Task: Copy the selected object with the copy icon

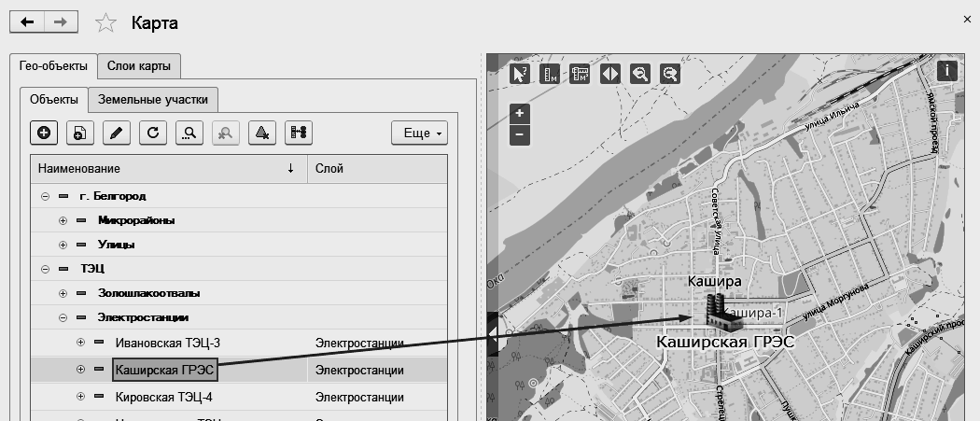Action: [80, 133]
